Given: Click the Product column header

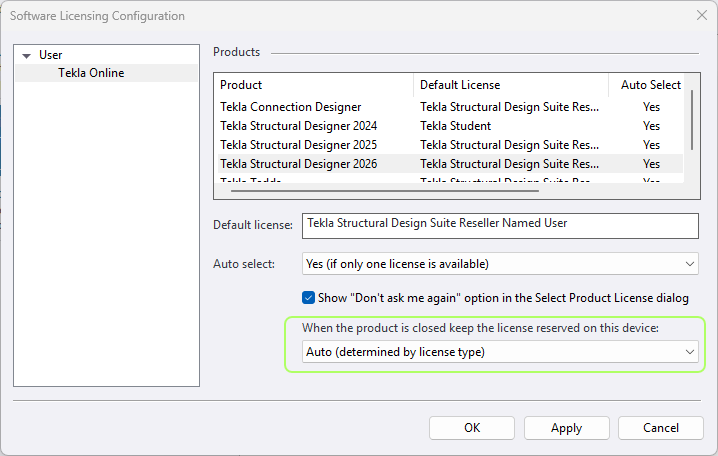Looking at the screenshot, I should pyautogui.click(x=241, y=85).
